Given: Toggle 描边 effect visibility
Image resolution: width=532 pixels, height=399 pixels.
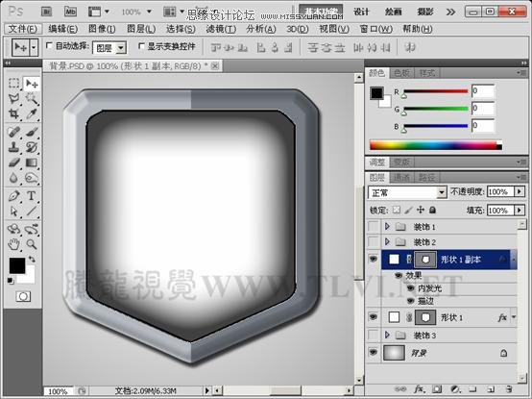Looking at the screenshot, I should (x=411, y=301).
